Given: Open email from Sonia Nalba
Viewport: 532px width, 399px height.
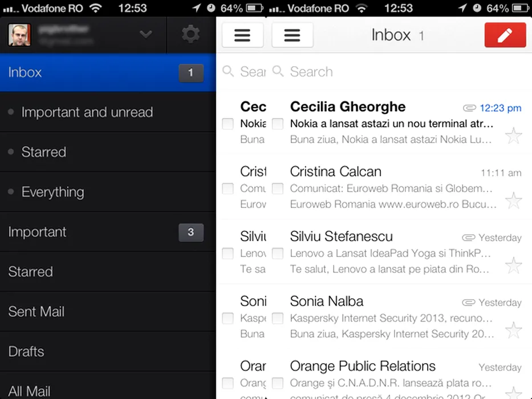Looking at the screenshot, I should point(399,316).
